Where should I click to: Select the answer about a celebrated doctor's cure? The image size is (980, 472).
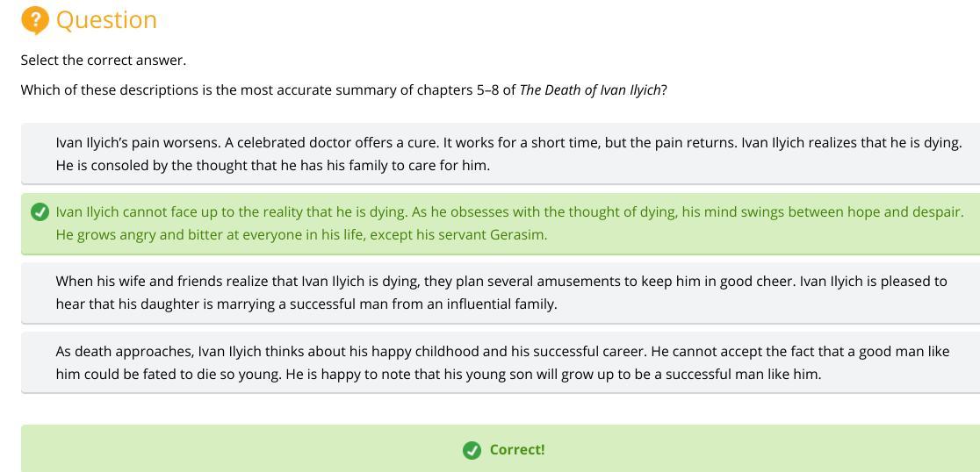[x=501, y=154]
